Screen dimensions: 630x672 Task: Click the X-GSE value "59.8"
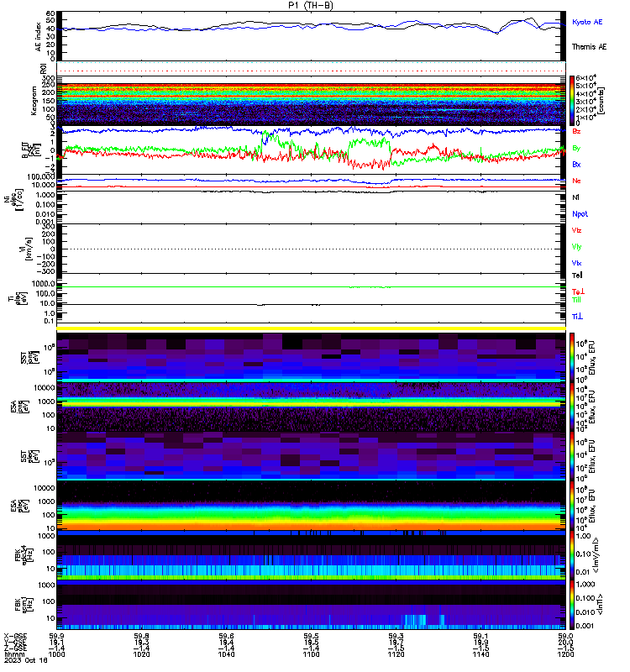[x=141, y=637]
